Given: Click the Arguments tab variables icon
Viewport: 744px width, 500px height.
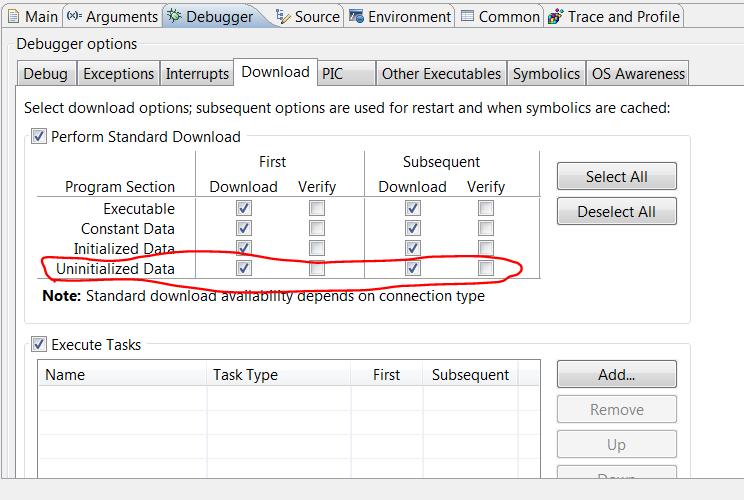Looking at the screenshot, I should (73, 16).
